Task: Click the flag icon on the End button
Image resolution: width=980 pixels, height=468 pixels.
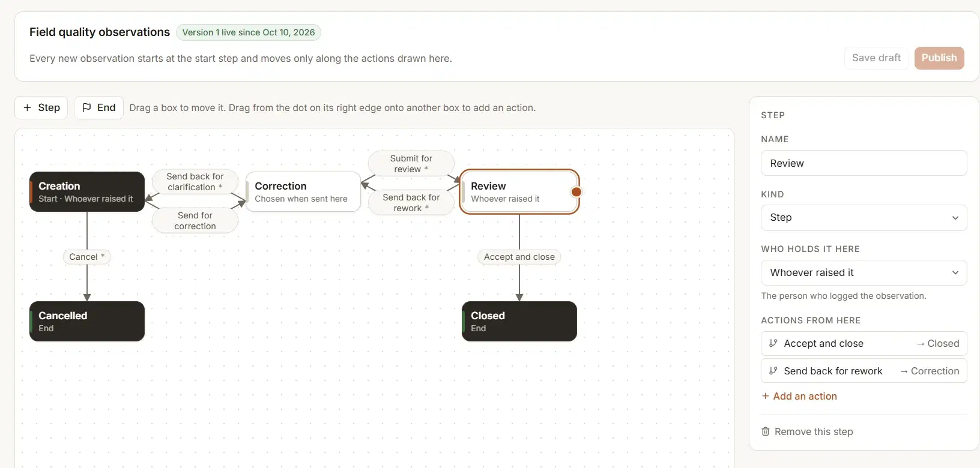Action: pos(86,108)
